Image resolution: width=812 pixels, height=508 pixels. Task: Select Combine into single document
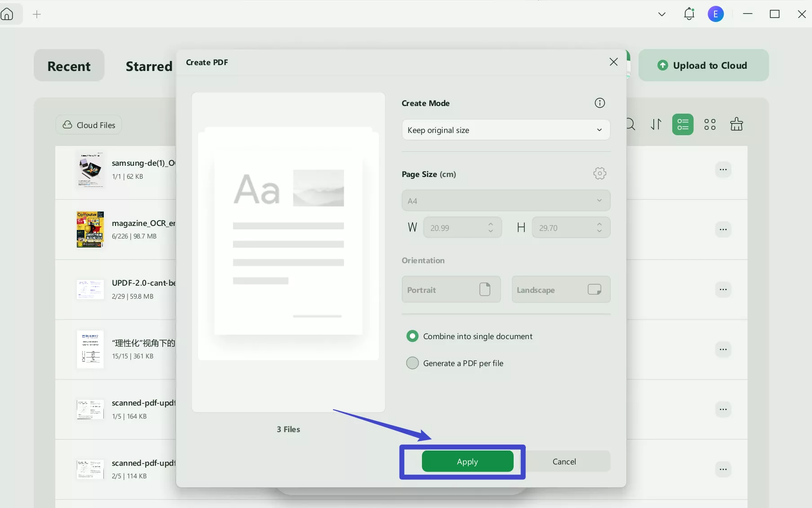(x=412, y=336)
